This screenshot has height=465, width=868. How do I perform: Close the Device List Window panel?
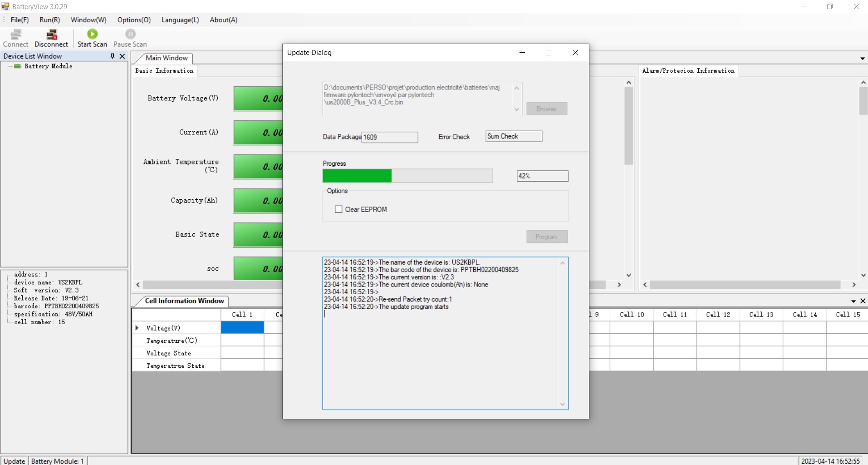tap(122, 56)
